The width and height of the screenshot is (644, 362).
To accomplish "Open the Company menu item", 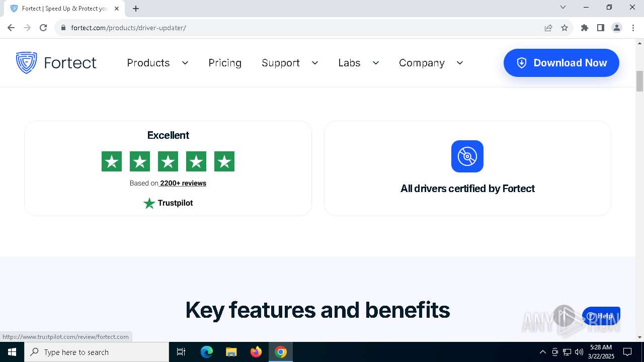I will point(422,63).
